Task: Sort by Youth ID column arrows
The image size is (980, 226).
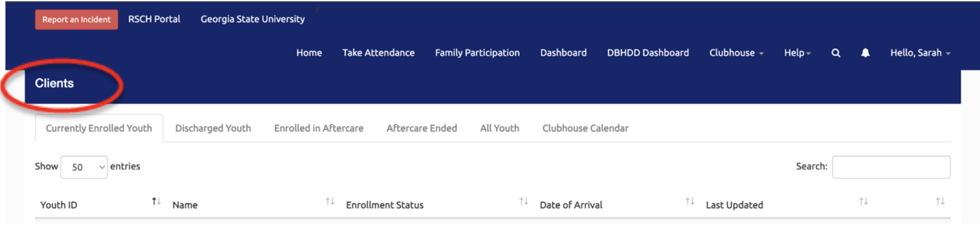Action: pyautogui.click(x=156, y=202)
